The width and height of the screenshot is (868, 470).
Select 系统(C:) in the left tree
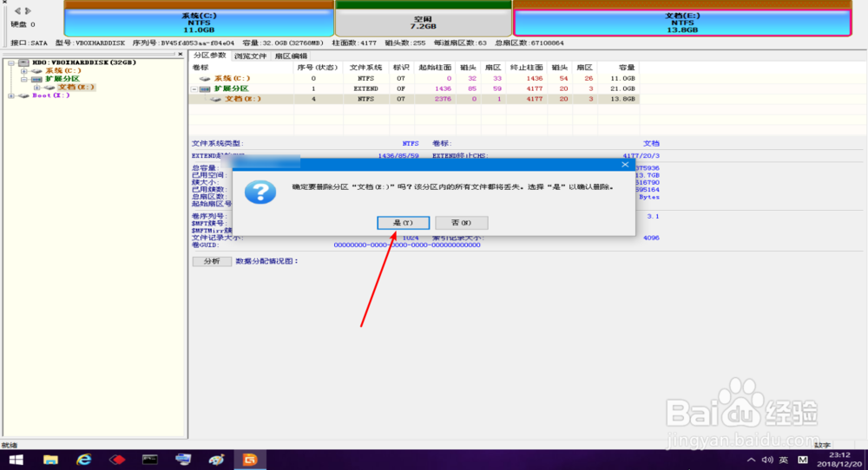[63, 71]
